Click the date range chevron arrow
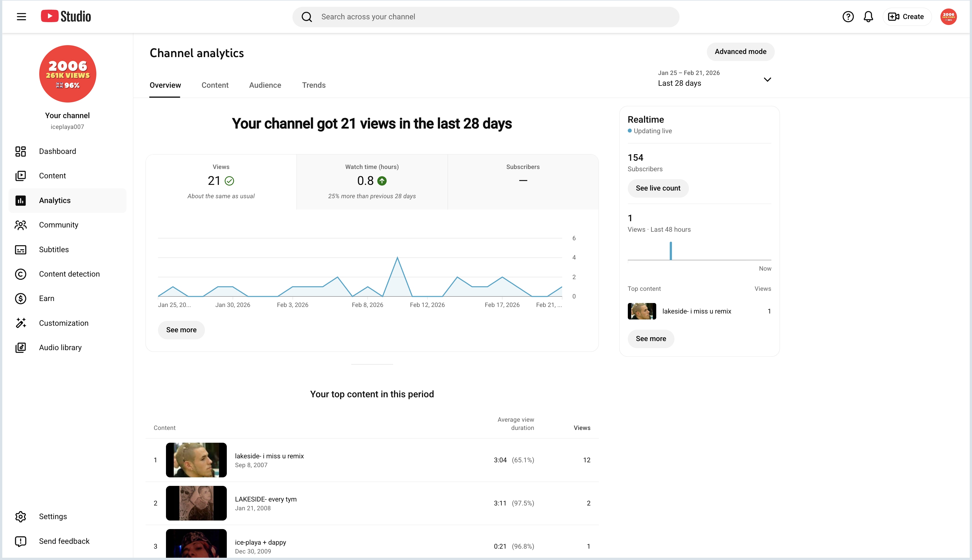This screenshot has height=560, width=972. (767, 80)
